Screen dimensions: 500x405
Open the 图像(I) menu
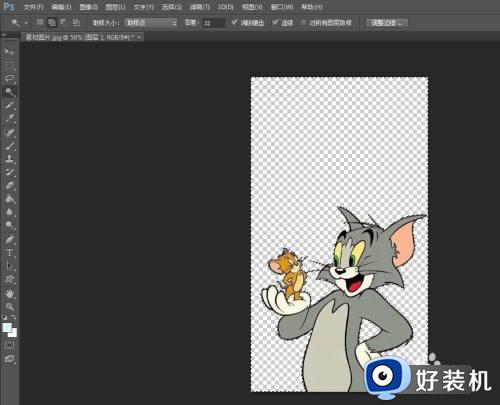[88, 7]
